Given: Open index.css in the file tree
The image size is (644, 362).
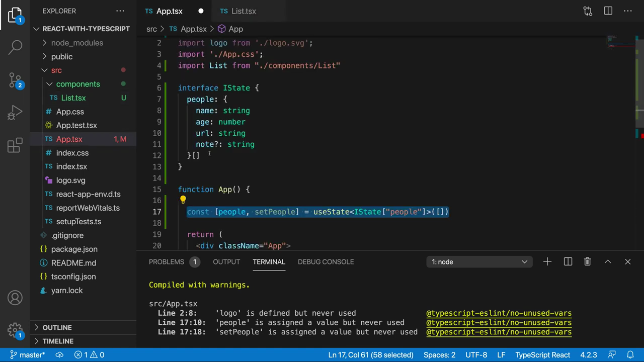Looking at the screenshot, I should tap(83, 153).
